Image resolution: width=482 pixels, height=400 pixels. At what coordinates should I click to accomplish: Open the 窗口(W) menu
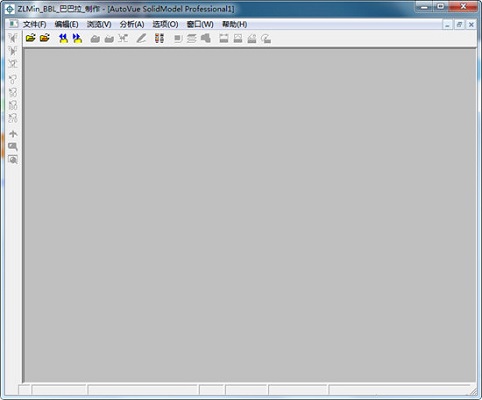coord(200,24)
